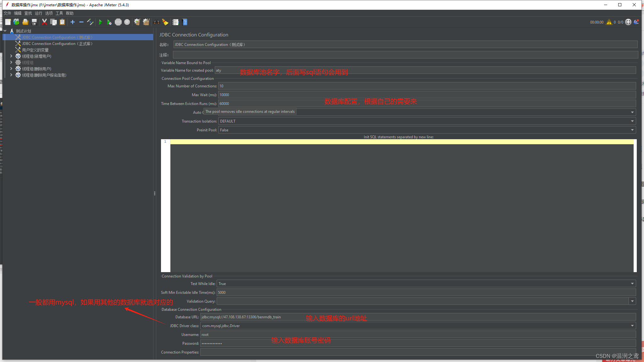Screen dimensions: 644x362
Task: Open the 查找 menu
Action: click(28, 13)
